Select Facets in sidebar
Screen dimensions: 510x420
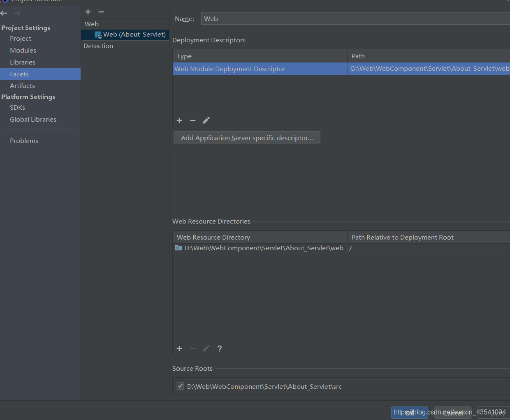40,74
